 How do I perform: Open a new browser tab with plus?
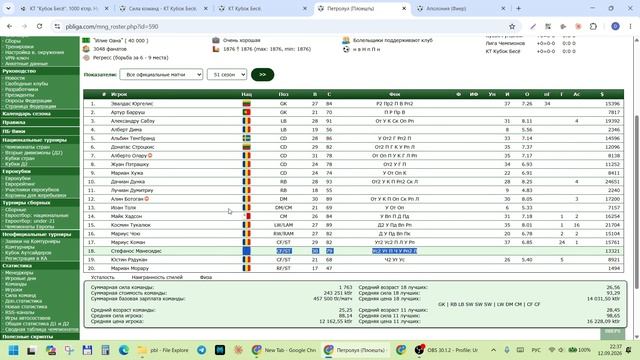click(518, 8)
